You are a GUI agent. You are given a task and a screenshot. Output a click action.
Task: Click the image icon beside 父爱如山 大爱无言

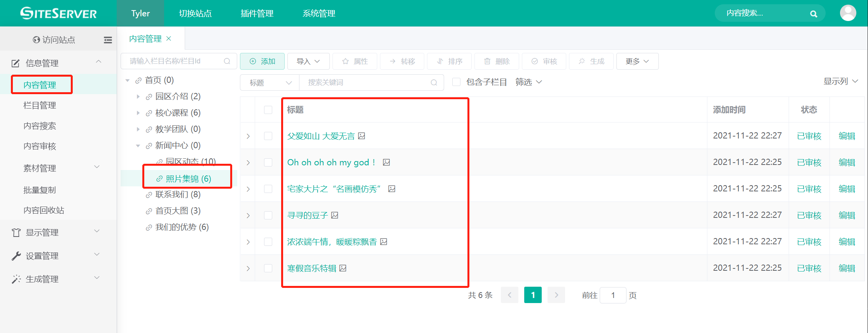[x=362, y=136]
